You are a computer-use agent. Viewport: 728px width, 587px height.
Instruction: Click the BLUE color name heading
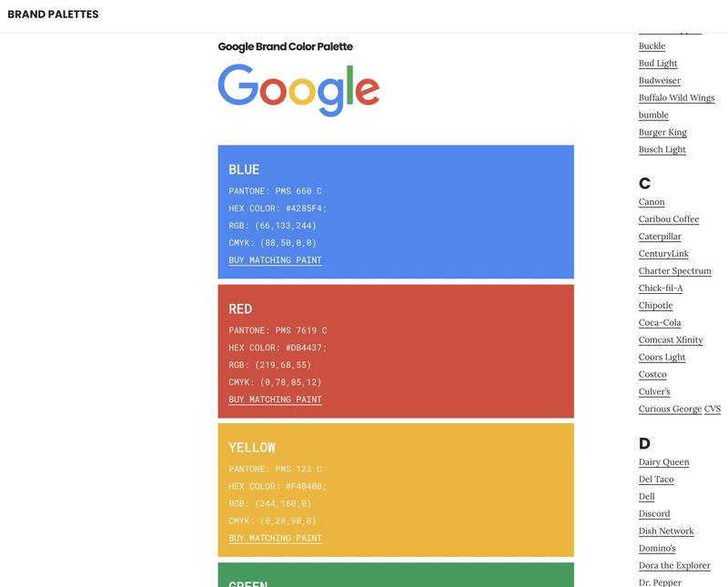point(244,169)
